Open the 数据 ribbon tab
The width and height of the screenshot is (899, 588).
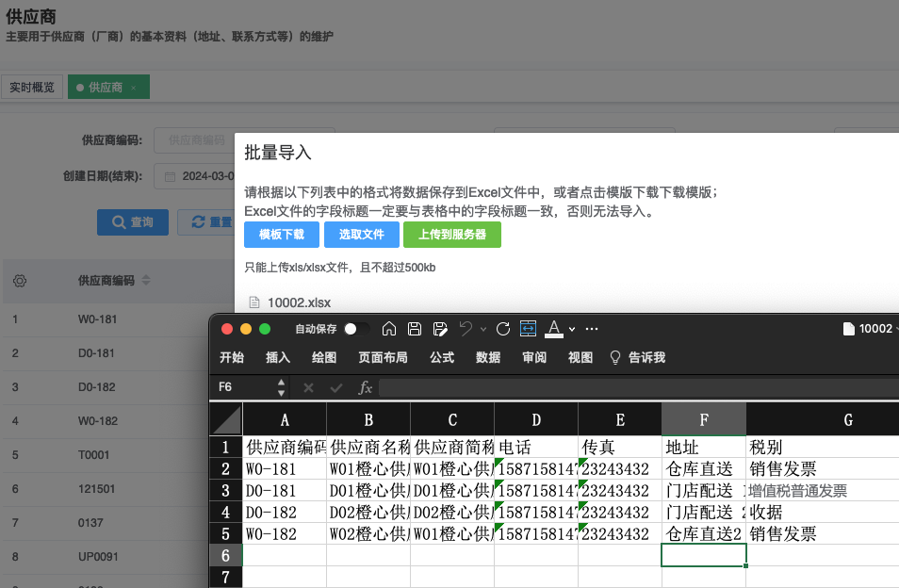tap(488, 357)
